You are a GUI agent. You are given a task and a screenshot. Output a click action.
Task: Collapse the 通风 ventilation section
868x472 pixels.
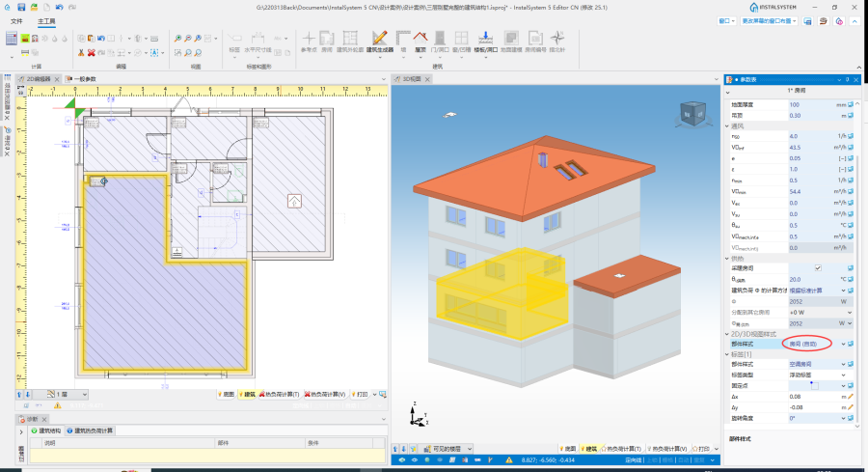[728, 125]
